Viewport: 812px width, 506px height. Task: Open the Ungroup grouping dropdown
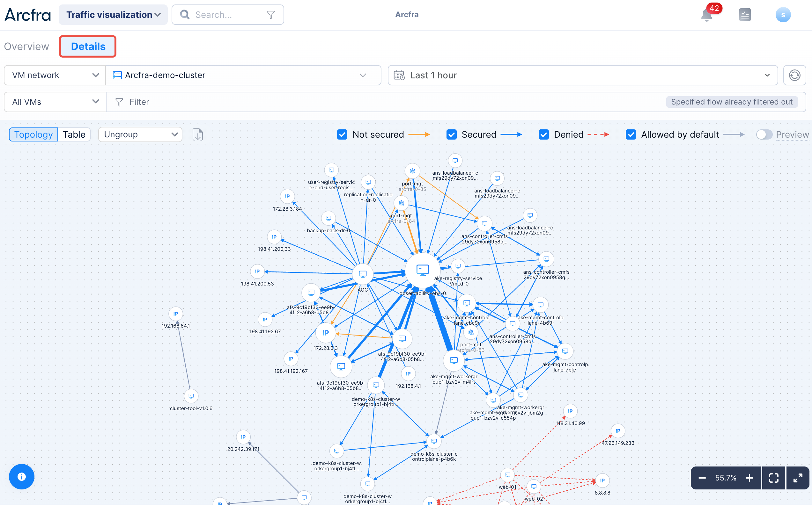coord(140,134)
